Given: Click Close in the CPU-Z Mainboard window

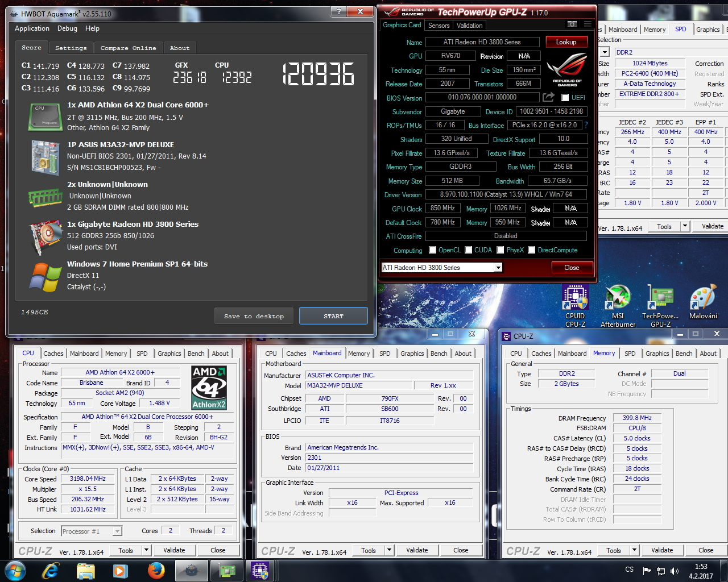Looking at the screenshot, I should pyautogui.click(x=461, y=550).
